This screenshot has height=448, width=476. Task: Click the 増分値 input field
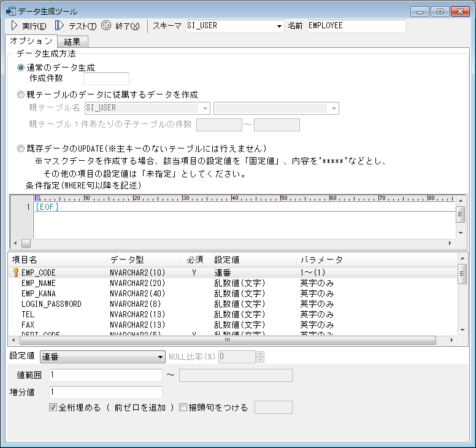(106, 392)
